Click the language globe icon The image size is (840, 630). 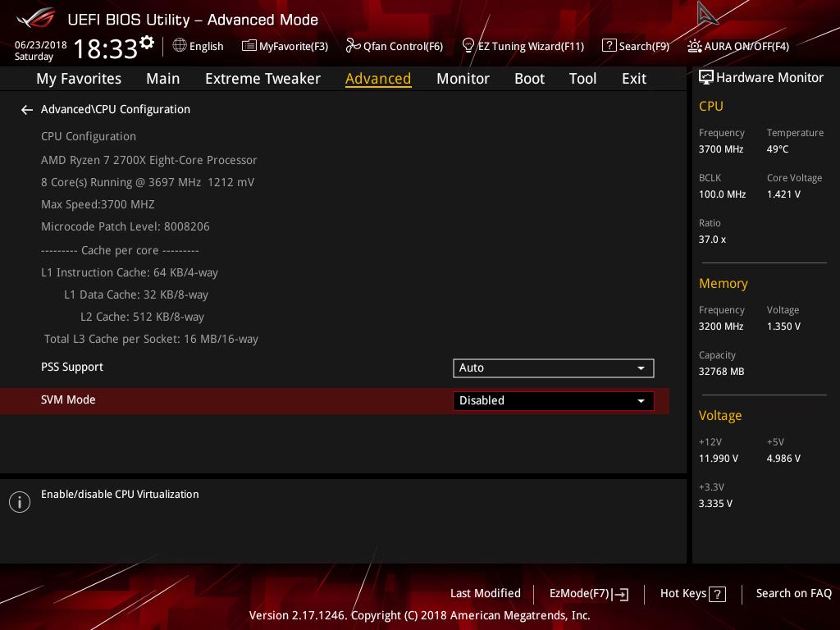[x=180, y=46]
